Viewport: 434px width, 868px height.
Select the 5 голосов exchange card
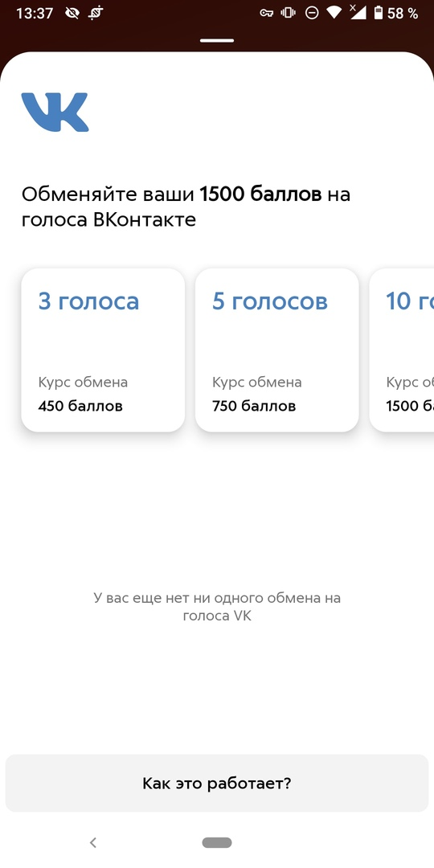pyautogui.click(x=276, y=350)
